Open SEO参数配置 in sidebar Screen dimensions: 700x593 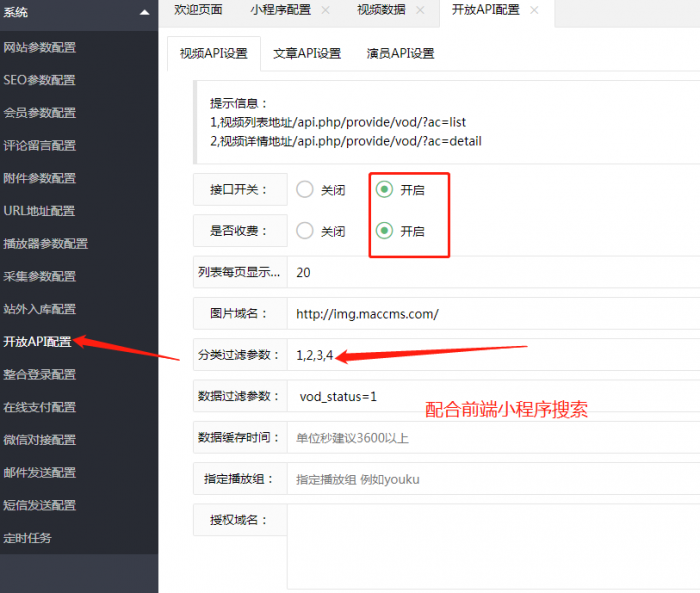39,80
